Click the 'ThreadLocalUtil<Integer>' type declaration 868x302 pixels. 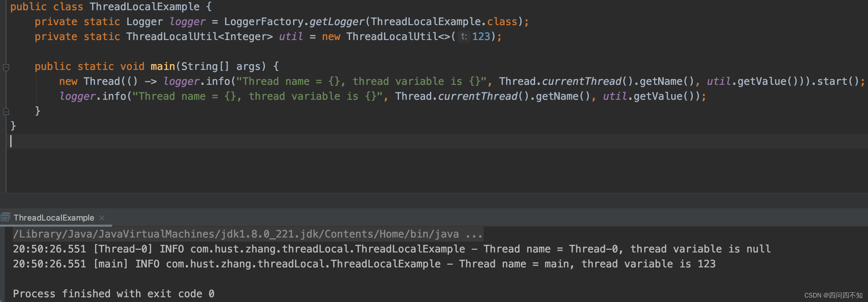199,36
